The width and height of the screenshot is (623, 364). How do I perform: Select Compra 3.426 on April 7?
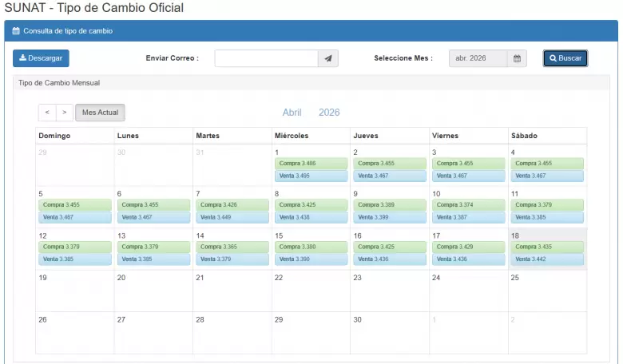pos(232,205)
